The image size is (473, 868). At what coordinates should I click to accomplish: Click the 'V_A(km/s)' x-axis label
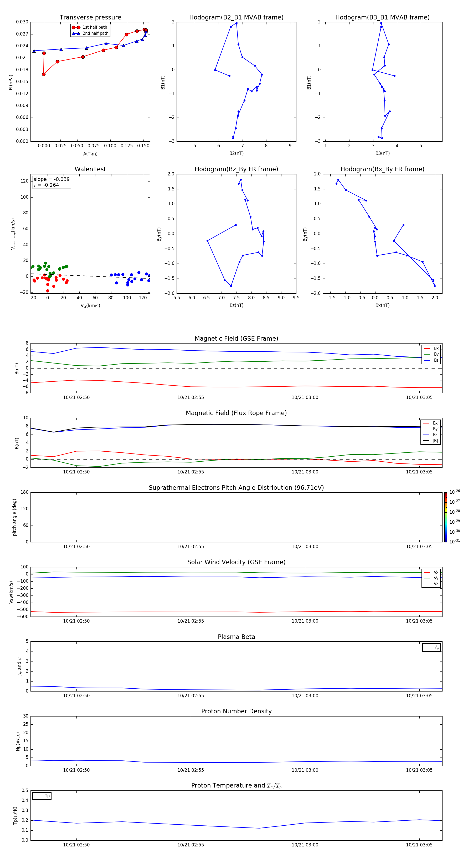(90, 306)
